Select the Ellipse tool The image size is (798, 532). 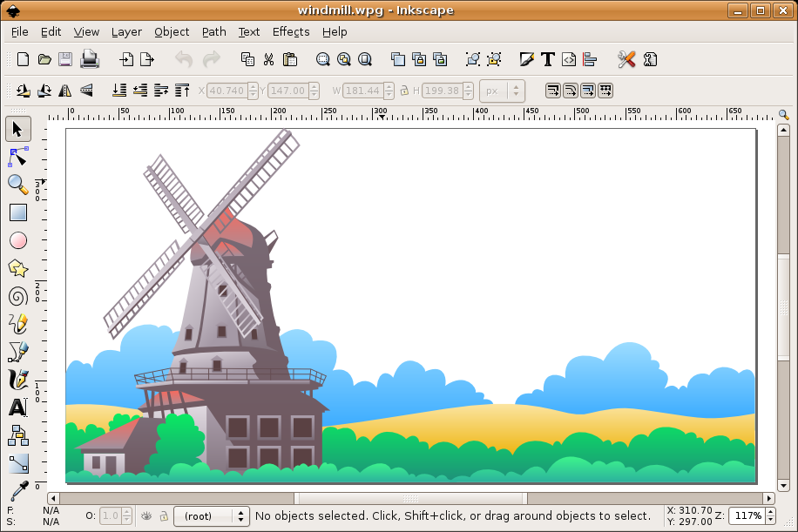pyautogui.click(x=17, y=240)
